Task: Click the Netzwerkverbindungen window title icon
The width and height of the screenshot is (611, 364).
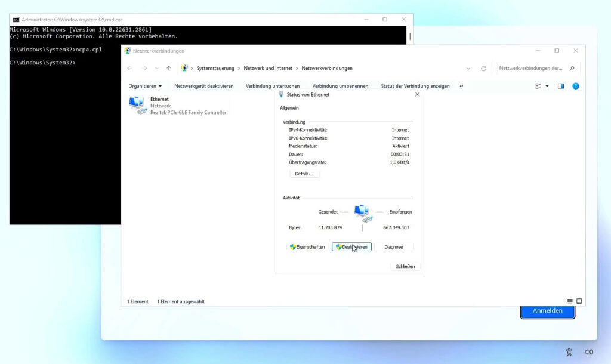Action: tap(128, 51)
